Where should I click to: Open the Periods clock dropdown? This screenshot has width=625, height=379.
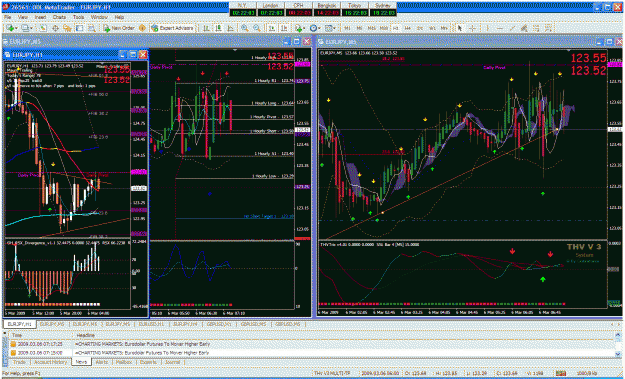(x=314, y=28)
